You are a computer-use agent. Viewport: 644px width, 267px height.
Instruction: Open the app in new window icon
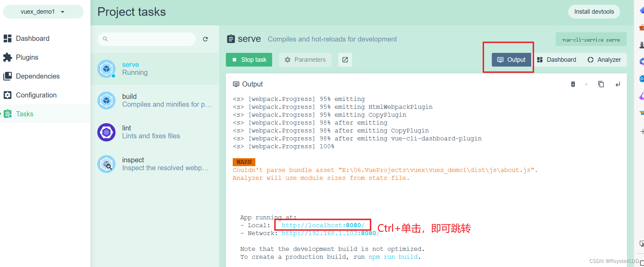pos(345,60)
